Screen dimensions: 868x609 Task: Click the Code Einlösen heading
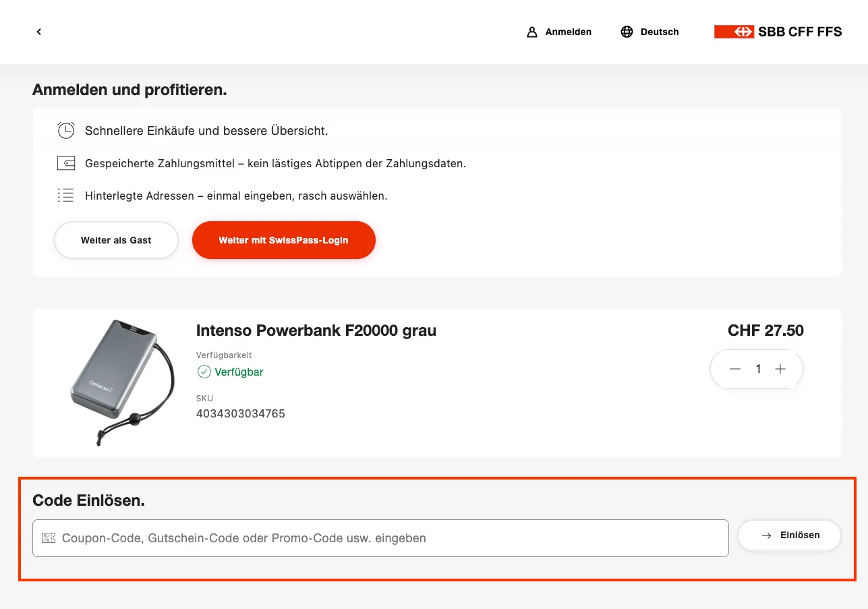[89, 500]
